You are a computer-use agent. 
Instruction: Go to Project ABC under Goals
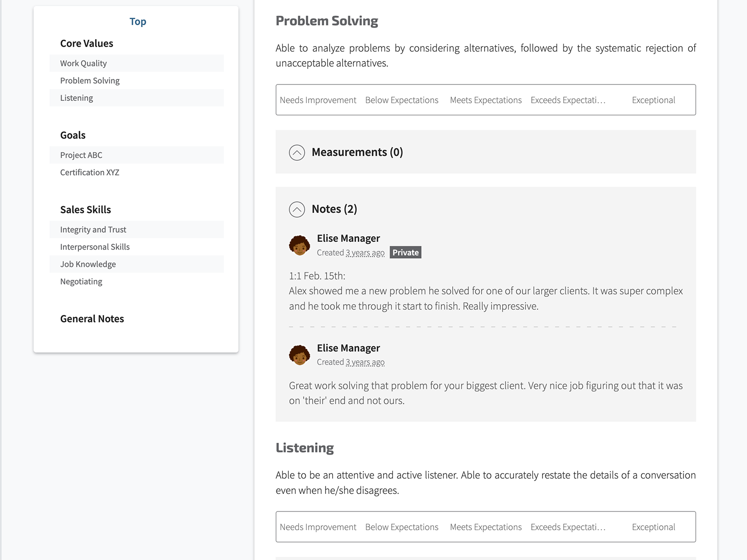click(81, 155)
